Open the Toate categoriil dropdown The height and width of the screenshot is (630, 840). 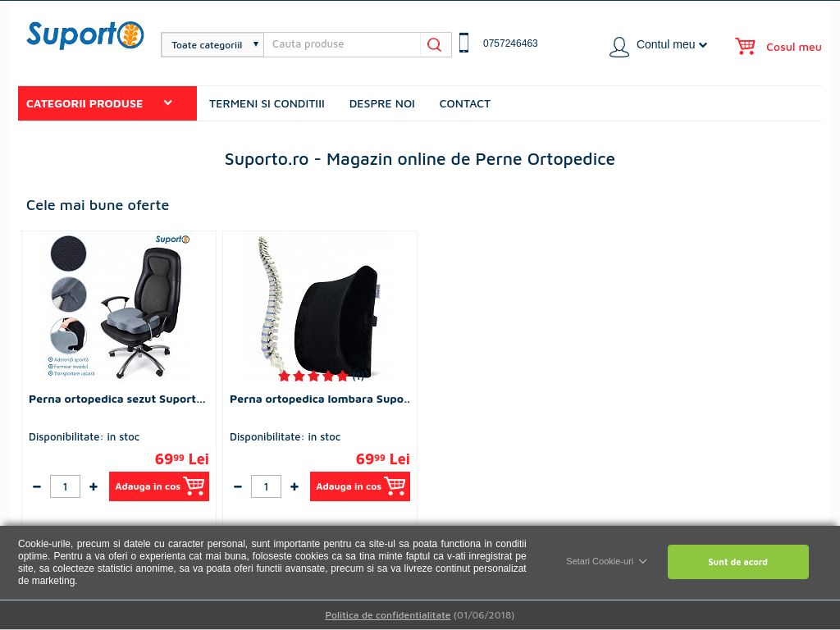pos(212,45)
